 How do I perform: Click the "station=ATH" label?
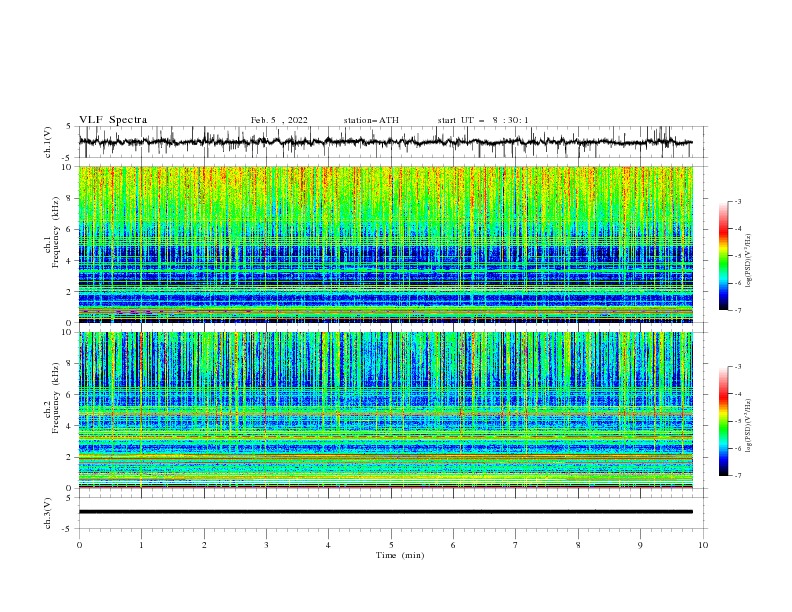(x=371, y=120)
